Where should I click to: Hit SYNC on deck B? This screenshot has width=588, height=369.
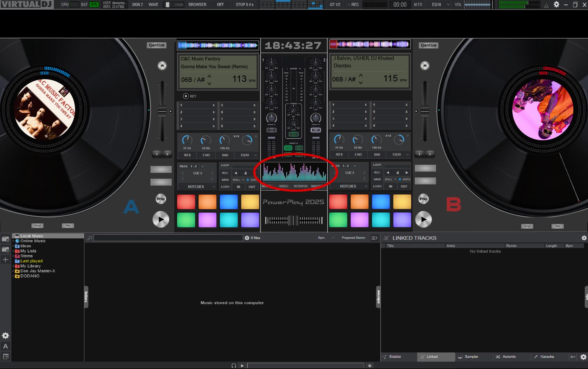(x=424, y=199)
